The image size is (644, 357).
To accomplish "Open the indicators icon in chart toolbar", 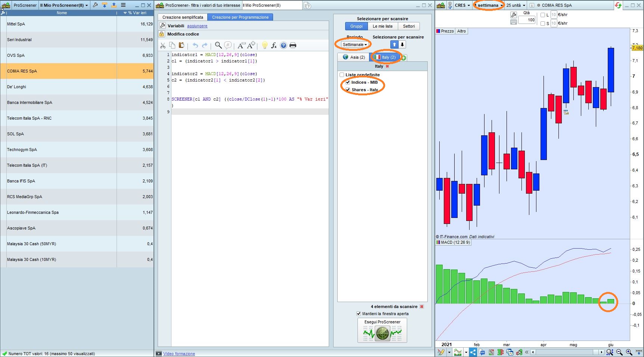I will click(458, 352).
